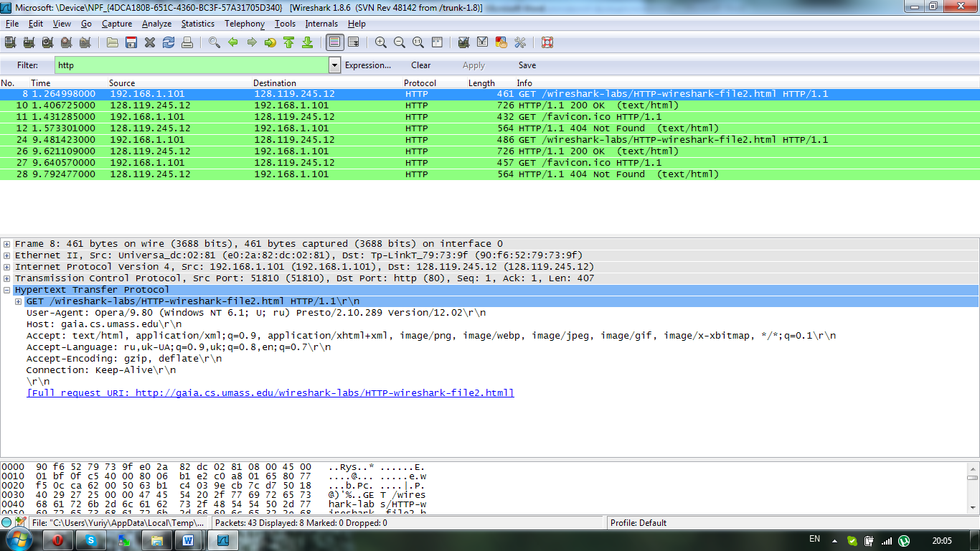Zoom out the packet text
The image size is (980, 551).
(x=400, y=42)
